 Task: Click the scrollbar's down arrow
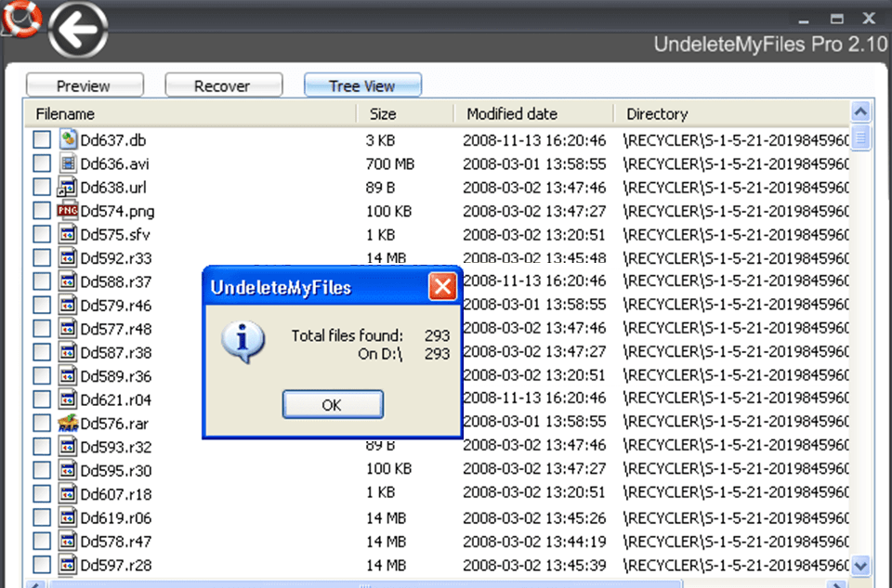pos(859,565)
